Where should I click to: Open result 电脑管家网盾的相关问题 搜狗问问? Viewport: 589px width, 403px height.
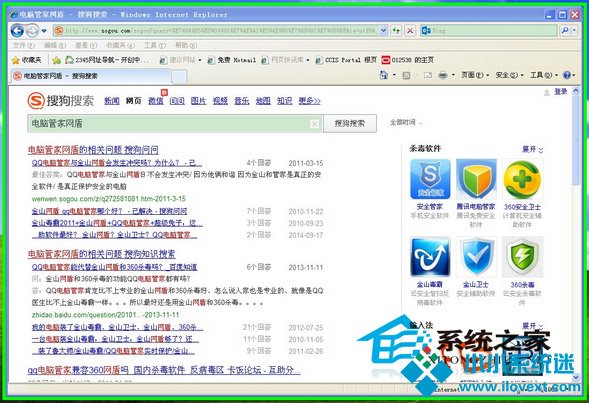coord(93,150)
